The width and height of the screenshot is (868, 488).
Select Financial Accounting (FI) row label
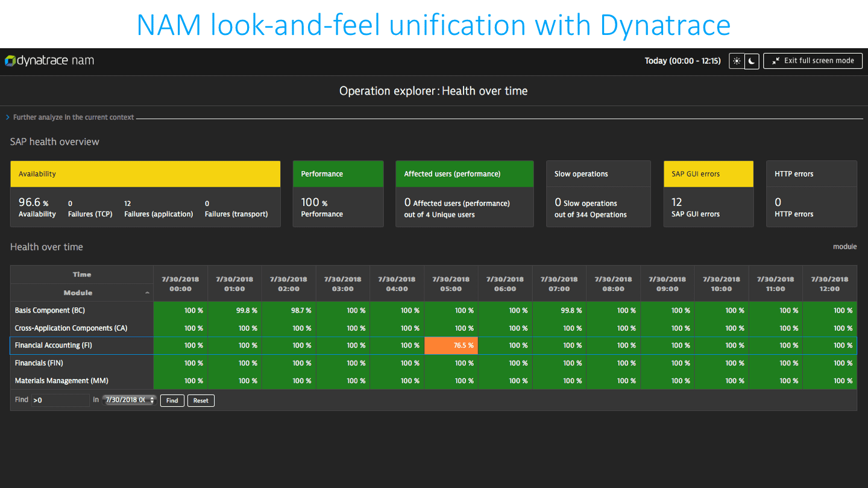tap(54, 346)
